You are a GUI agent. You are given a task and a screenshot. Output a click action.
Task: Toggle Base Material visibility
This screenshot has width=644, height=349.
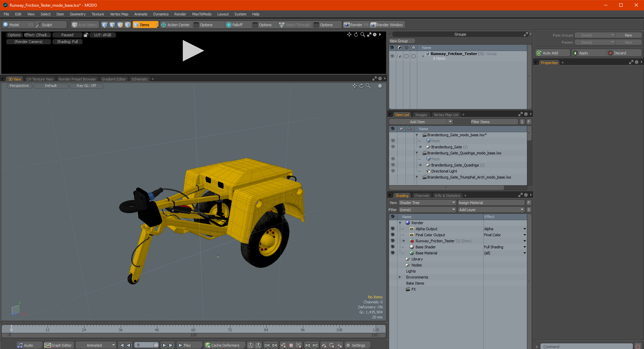[392, 253]
